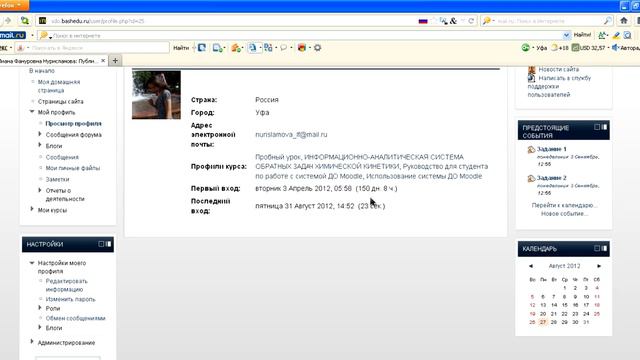Image resolution: width=640 pixels, height=360 pixels.
Task: Open the mail.ru toolbar search dropdown arrow
Action: (566, 36)
